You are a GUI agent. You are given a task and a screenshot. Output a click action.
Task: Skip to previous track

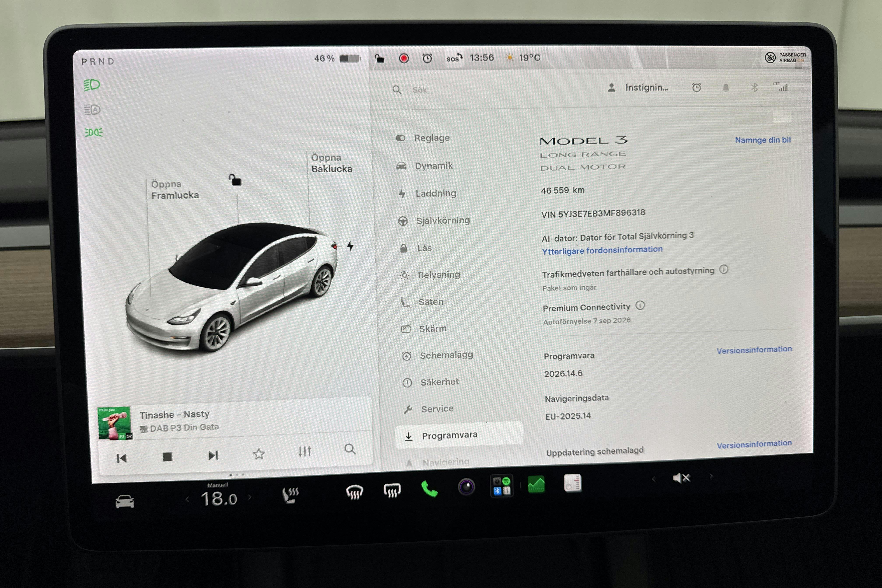coord(121,458)
